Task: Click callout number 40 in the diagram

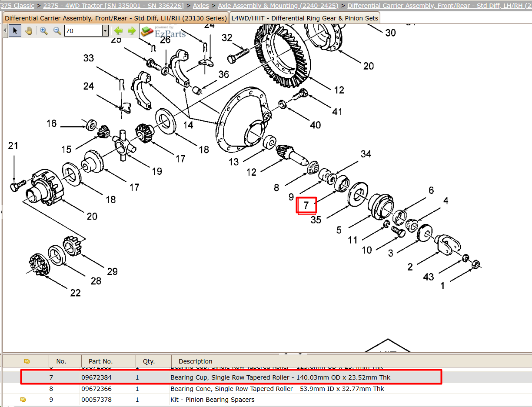Action: coord(316,125)
